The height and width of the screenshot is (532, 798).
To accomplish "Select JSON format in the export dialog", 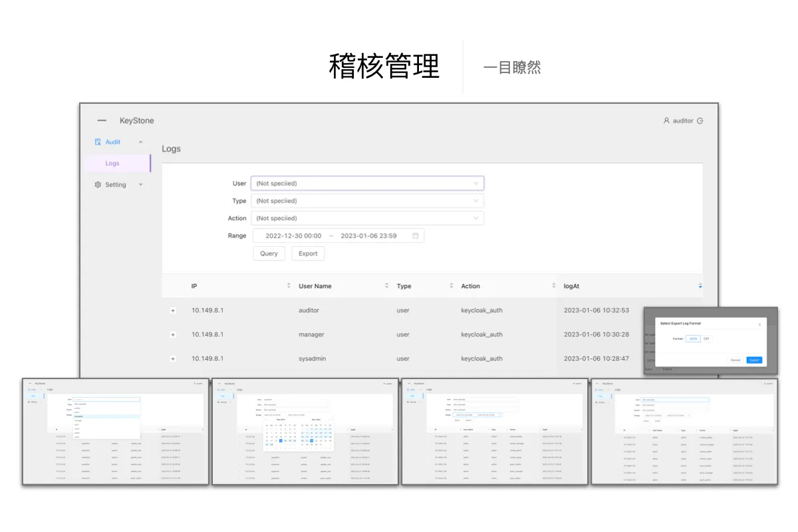I will point(693,338).
